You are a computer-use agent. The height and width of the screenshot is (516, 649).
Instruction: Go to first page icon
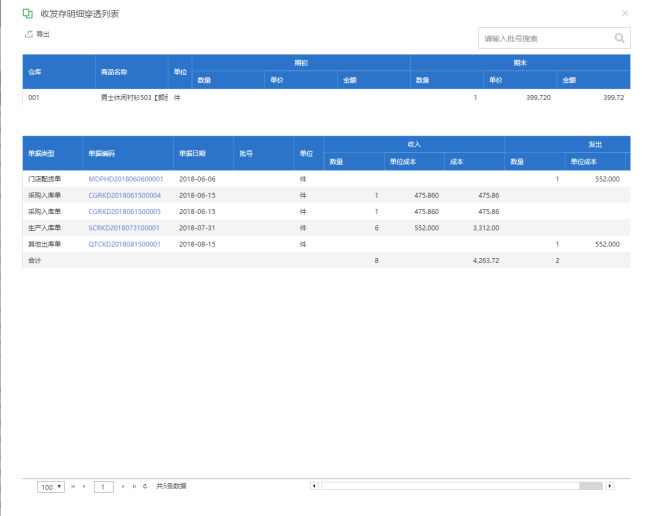73,487
